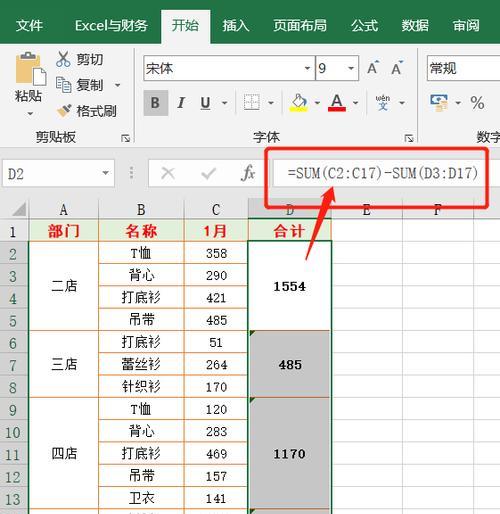Select cell containing 蕾丝衫
The width and height of the screenshot is (500, 514).
(141, 364)
